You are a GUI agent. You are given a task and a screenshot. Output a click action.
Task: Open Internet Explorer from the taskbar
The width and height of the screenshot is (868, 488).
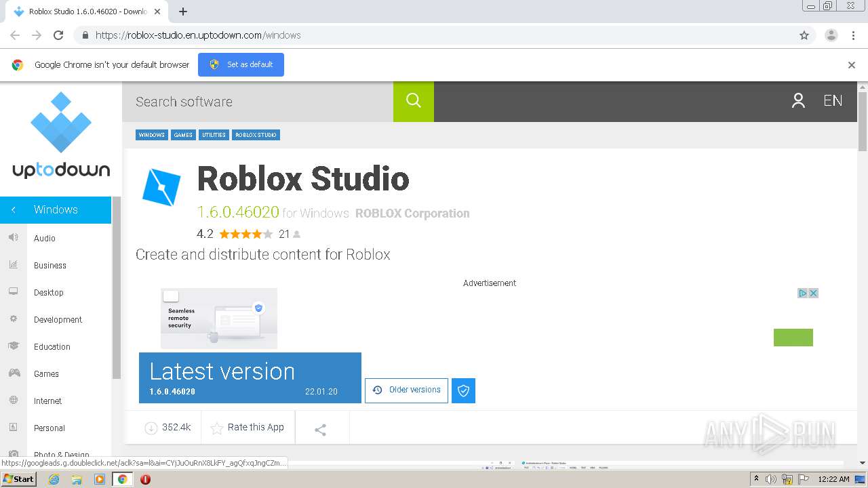point(54,479)
